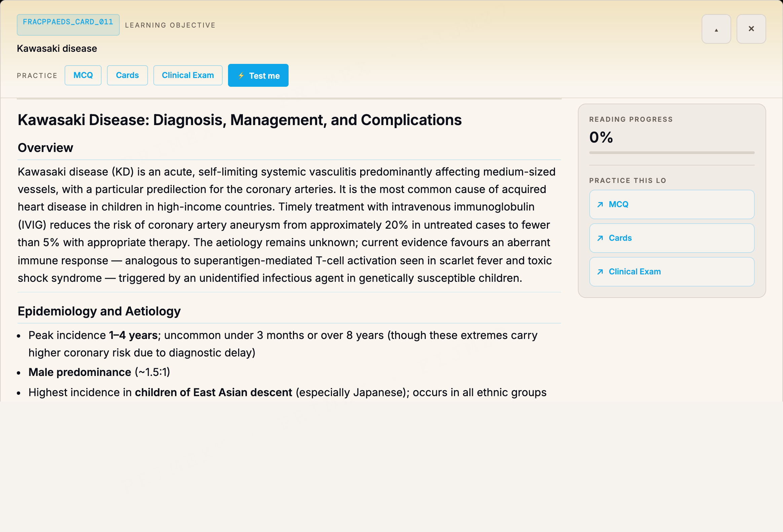Open the MCQ link in Practice This LO

pyautogui.click(x=672, y=204)
